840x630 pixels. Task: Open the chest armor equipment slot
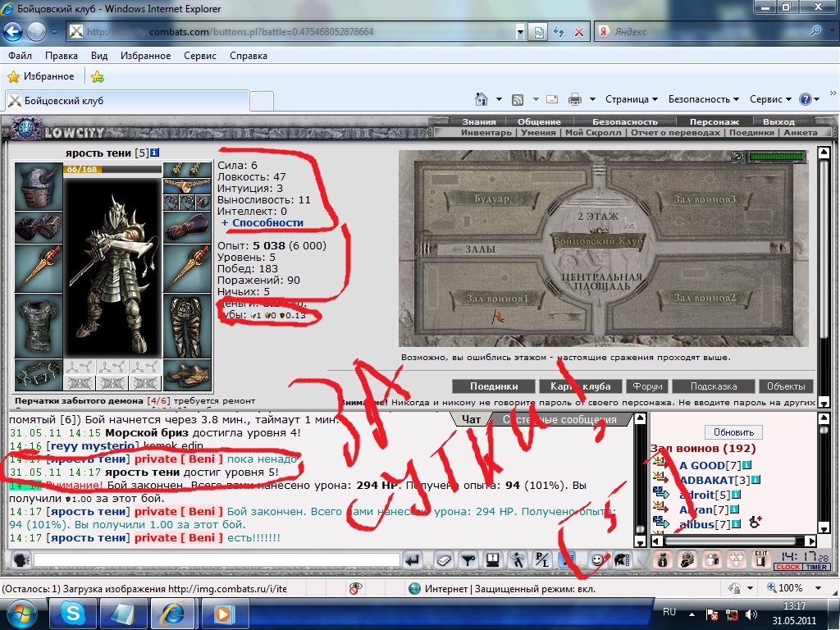[39, 327]
